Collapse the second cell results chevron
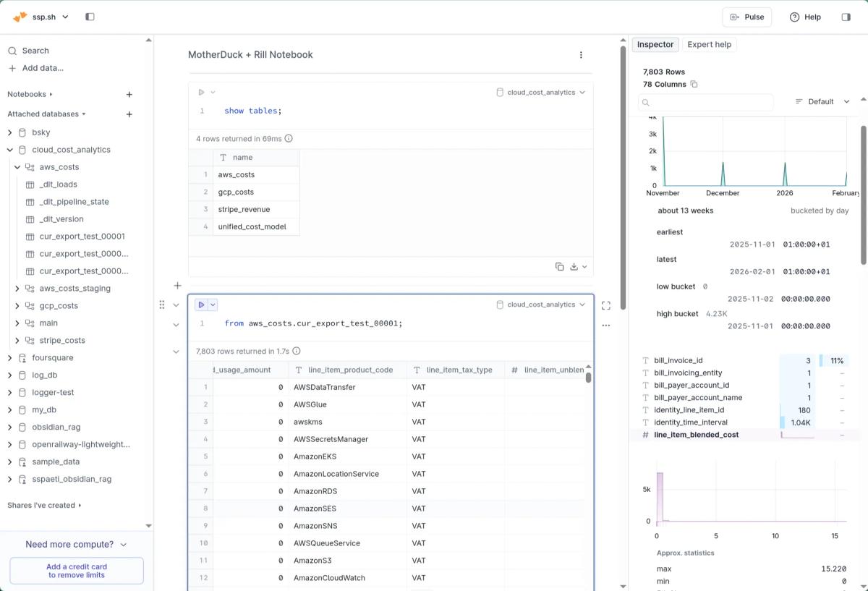 tap(176, 352)
